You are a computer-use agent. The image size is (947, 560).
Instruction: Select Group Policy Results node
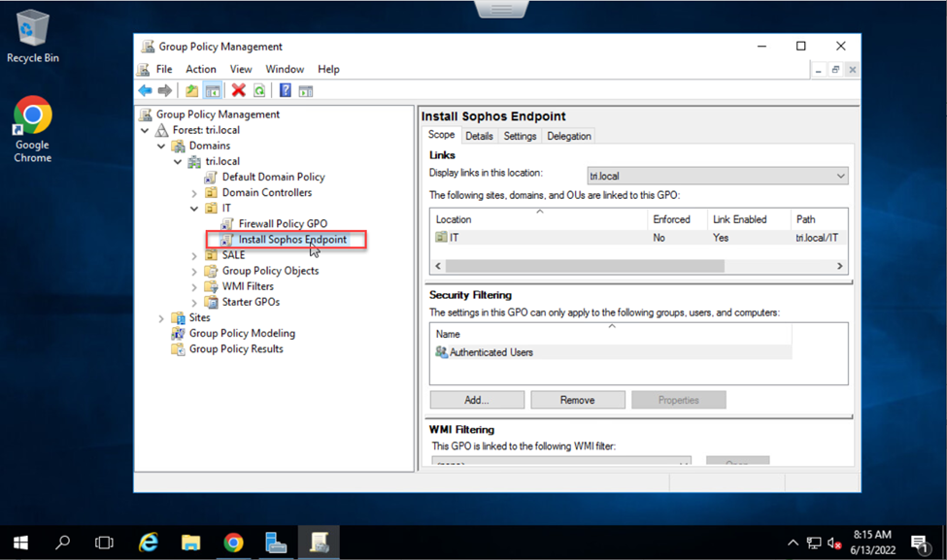[x=236, y=348]
